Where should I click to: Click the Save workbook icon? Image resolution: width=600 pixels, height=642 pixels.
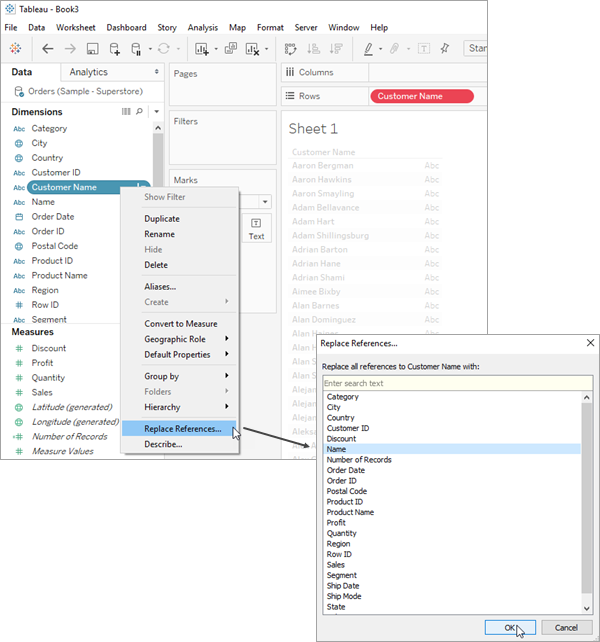93,49
